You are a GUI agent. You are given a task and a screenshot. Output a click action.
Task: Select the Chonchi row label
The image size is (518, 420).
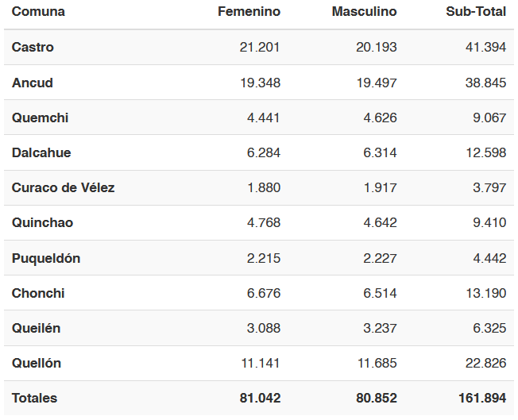point(38,293)
